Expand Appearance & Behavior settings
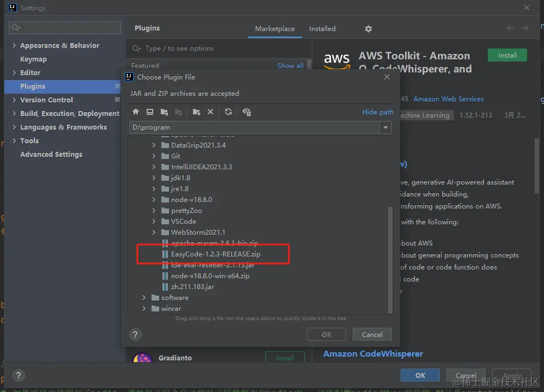Image resolution: width=544 pixels, height=392 pixels. coord(14,45)
